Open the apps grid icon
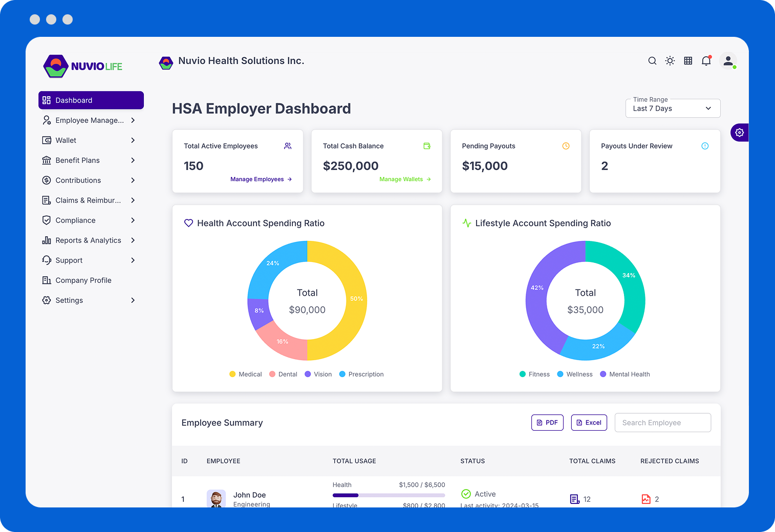 coord(688,61)
